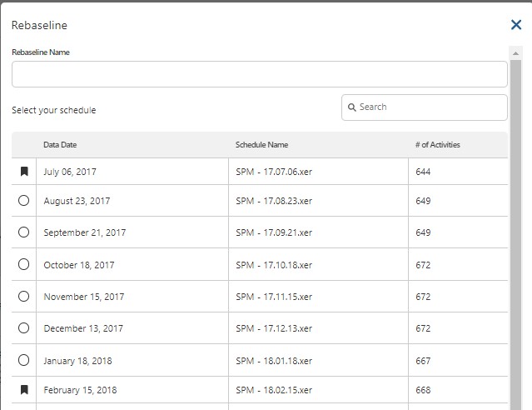532x410 pixels.
Task: Sort by the Schedule Name column header
Action: tap(261, 145)
